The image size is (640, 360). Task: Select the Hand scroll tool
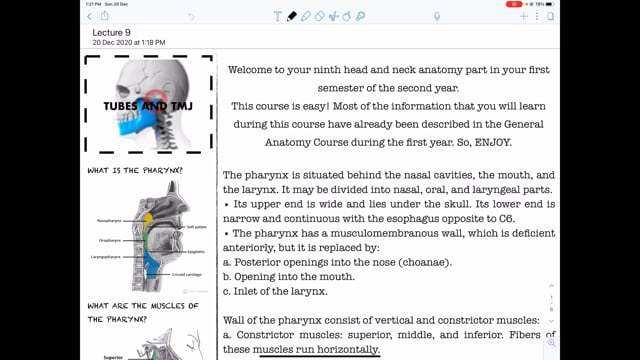pos(347,16)
